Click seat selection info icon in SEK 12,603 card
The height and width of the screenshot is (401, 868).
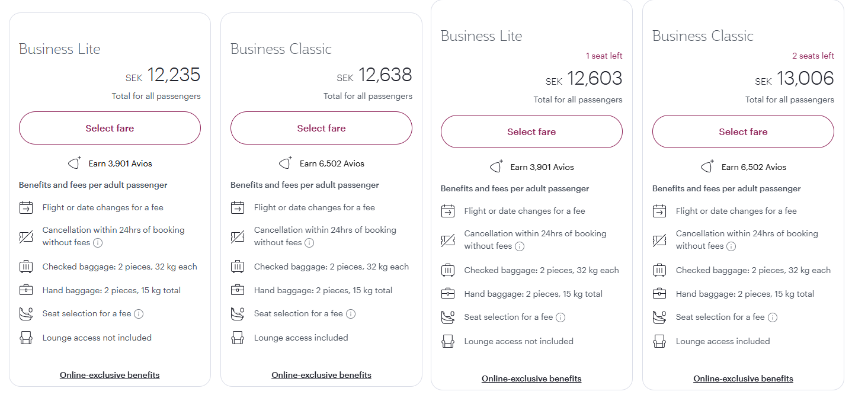[560, 317]
